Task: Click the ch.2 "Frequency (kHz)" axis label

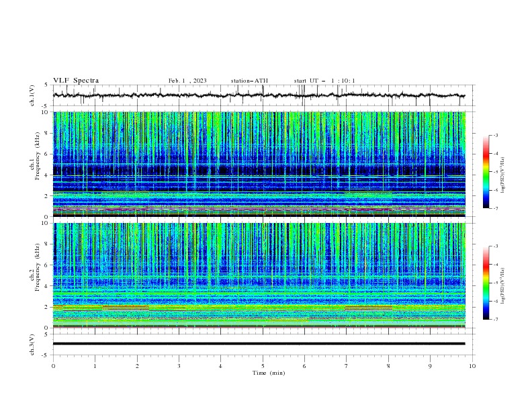Action: coord(37,267)
